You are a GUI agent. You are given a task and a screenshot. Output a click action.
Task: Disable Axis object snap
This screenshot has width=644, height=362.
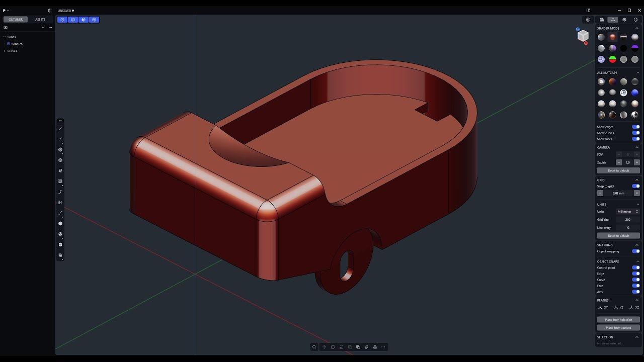click(636, 292)
